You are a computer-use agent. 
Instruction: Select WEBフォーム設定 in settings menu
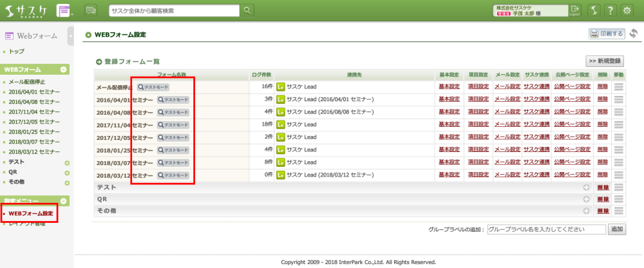31,213
